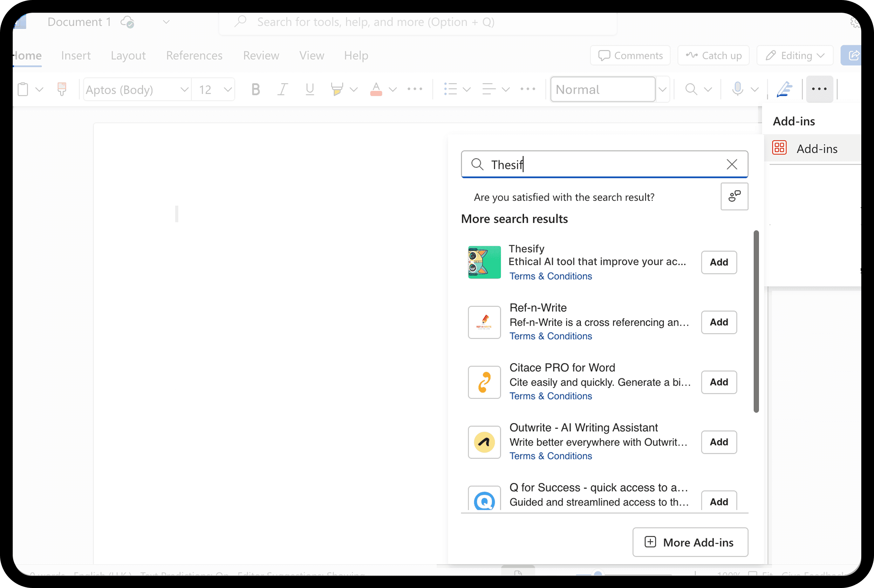Viewport: 874px width, 588px height.
Task: Expand font color options arrow
Action: click(392, 89)
